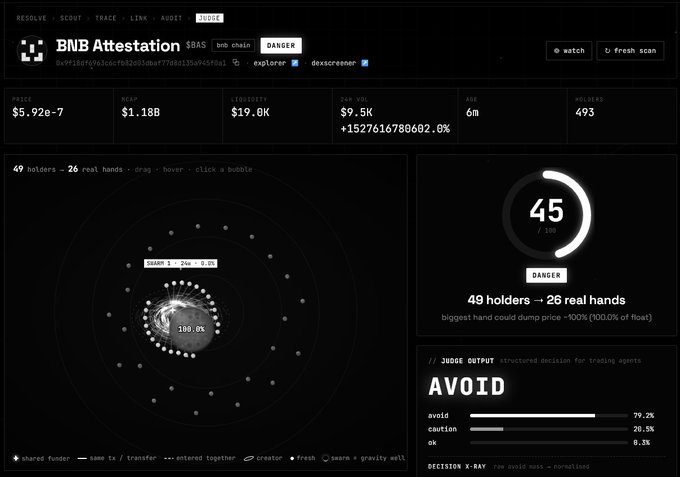Select the JUDGE step
This screenshot has width=680, height=477.
point(209,18)
